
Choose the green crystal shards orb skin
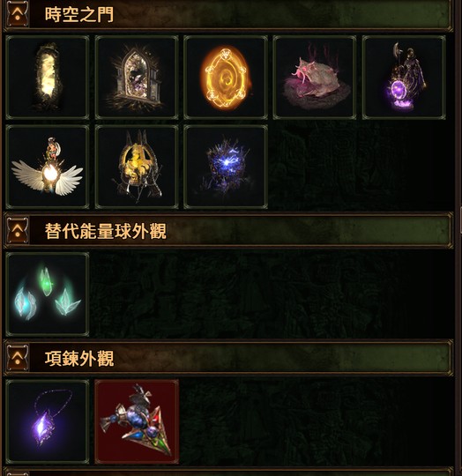coord(48,294)
